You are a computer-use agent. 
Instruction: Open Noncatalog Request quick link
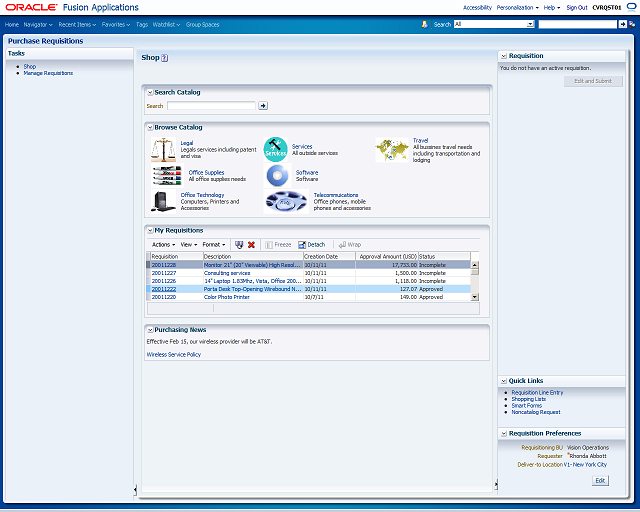coord(536,412)
